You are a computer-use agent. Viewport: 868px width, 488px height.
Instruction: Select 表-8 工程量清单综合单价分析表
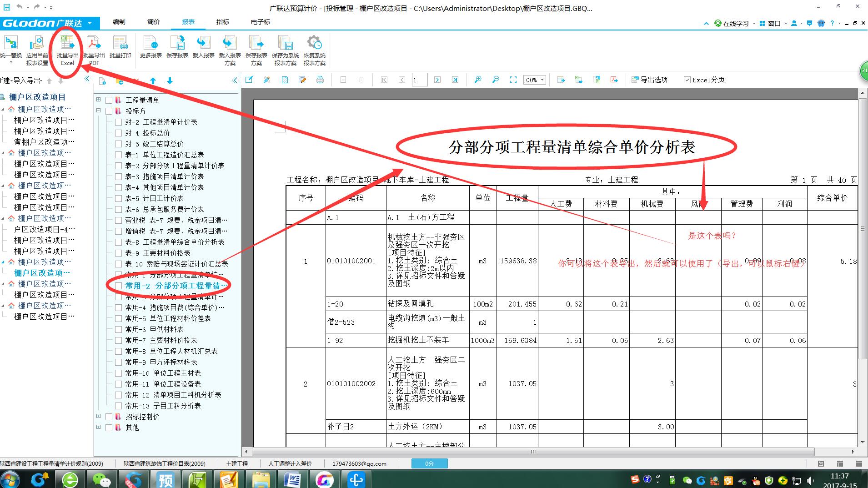point(175,242)
